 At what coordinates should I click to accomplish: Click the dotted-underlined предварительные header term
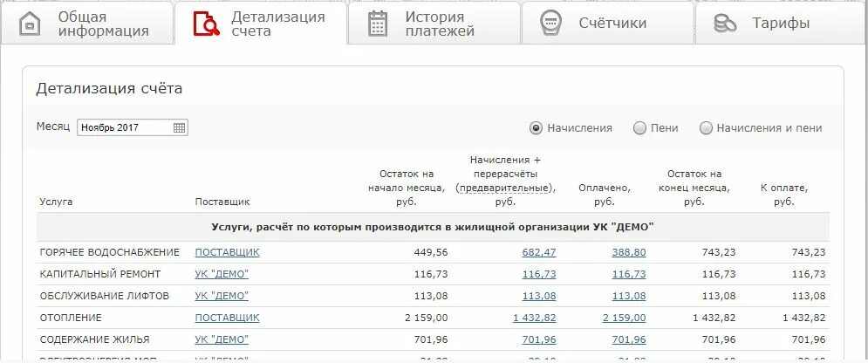(x=505, y=188)
